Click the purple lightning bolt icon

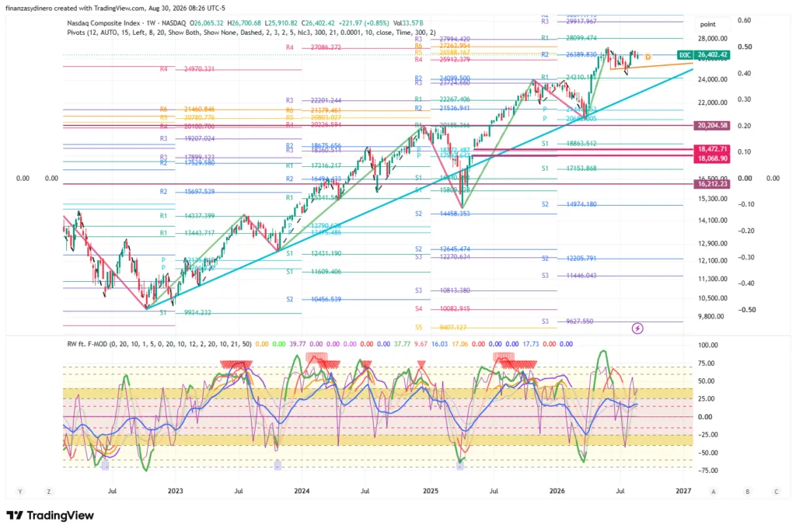point(637,329)
